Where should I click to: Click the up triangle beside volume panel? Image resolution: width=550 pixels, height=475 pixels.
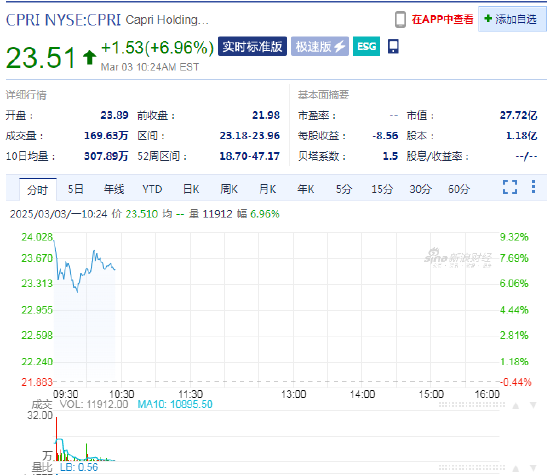point(516,406)
